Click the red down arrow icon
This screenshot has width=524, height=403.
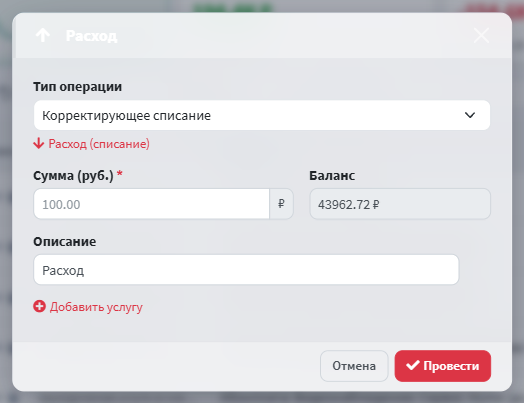pos(38,143)
